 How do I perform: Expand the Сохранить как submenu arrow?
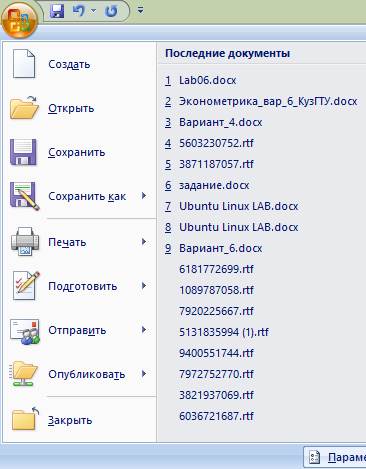[x=144, y=196]
